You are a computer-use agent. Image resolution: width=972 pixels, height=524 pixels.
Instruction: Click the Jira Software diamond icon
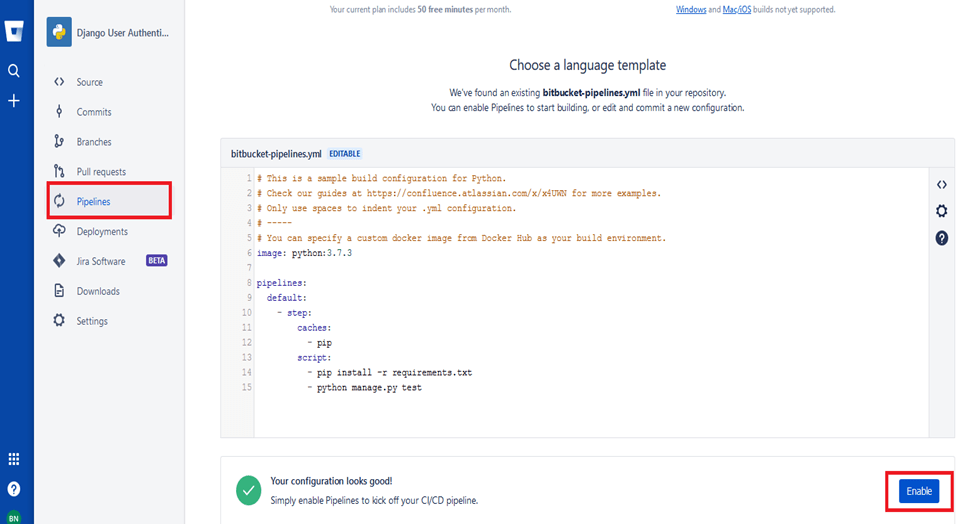click(x=59, y=260)
